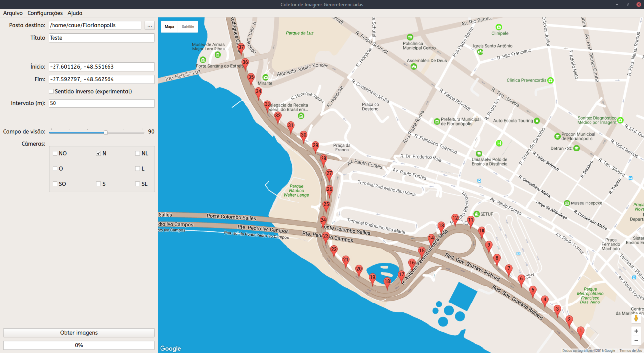Click the Obter imagens button
This screenshot has height=353, width=644.
[x=79, y=333]
